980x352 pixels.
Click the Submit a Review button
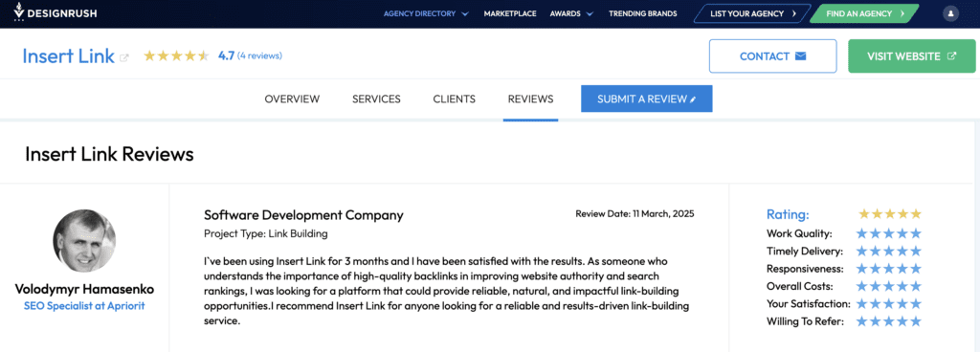click(646, 99)
